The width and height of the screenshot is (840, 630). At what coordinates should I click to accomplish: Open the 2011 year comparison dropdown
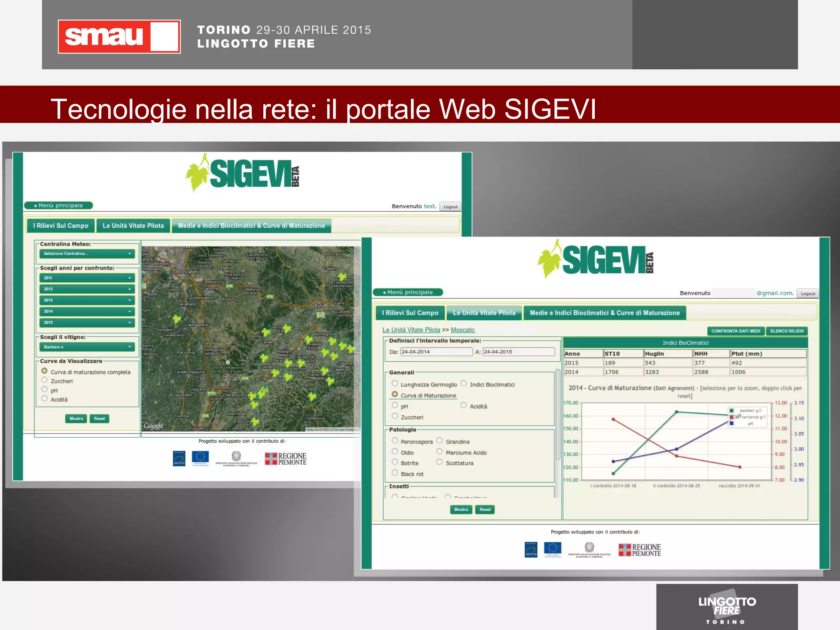click(x=87, y=278)
